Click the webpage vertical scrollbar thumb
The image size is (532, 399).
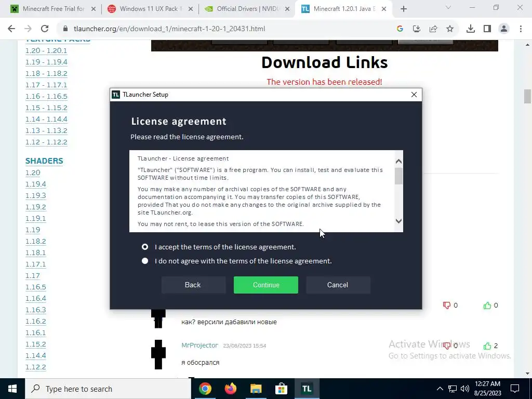point(527,96)
